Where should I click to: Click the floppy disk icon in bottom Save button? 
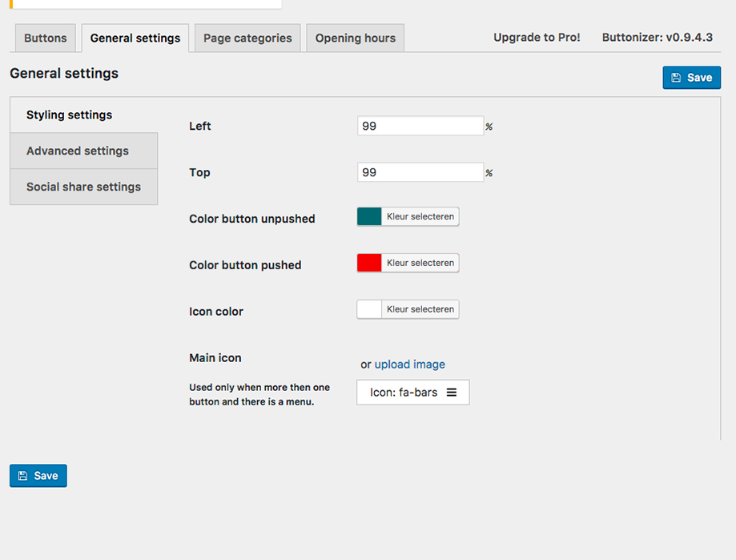22,476
